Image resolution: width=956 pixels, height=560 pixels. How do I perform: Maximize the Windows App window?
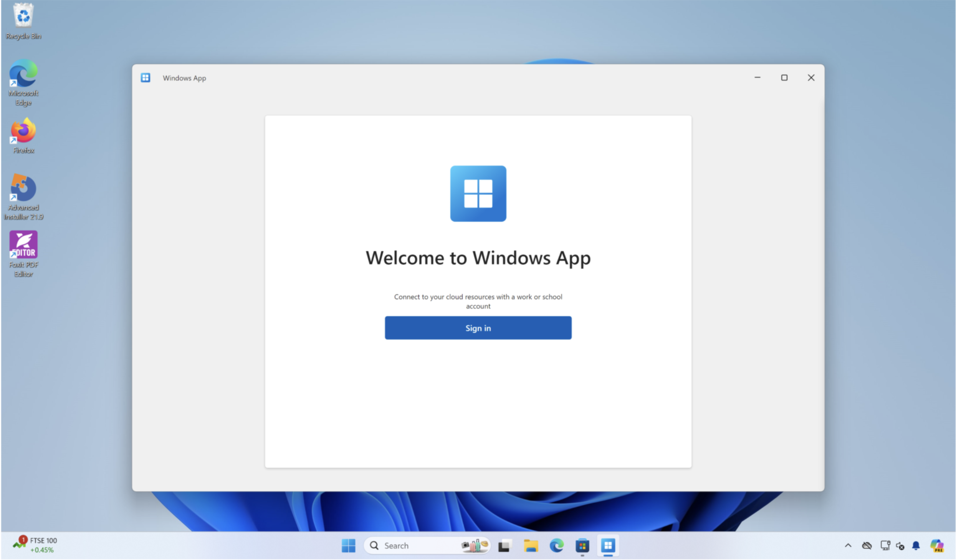(x=784, y=78)
